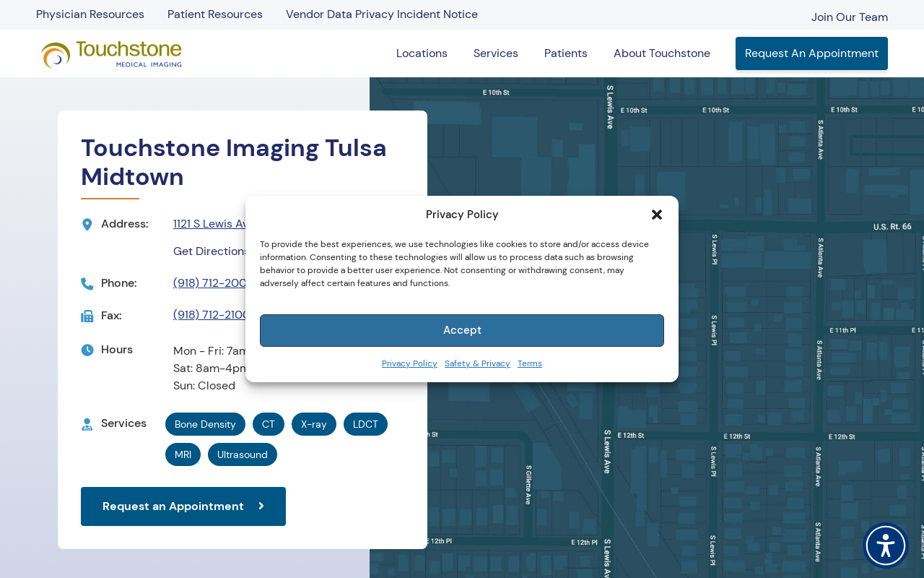Click the fax machine icon

[87, 316]
